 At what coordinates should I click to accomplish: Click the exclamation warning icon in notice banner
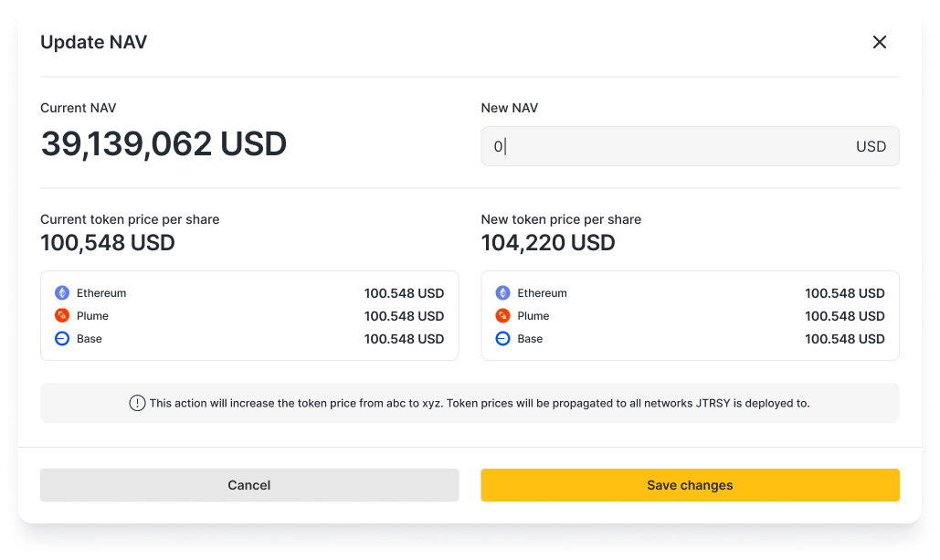135,402
